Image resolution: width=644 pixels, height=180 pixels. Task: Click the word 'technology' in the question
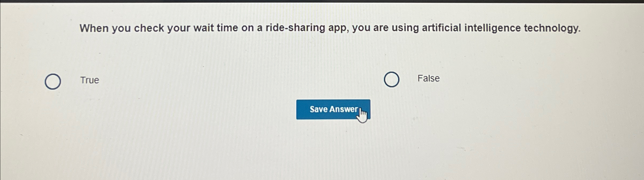click(552, 28)
